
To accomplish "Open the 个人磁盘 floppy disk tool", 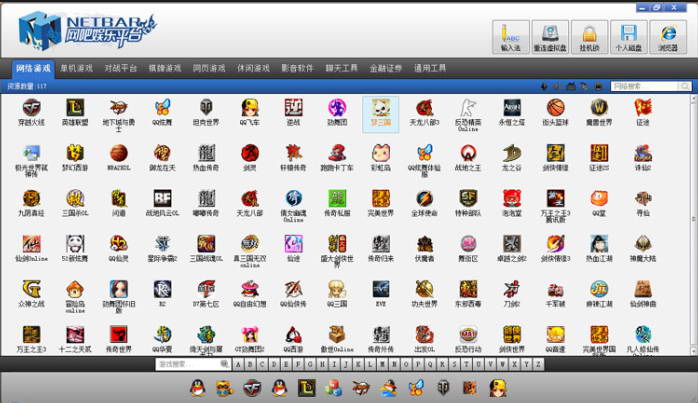I will (628, 37).
